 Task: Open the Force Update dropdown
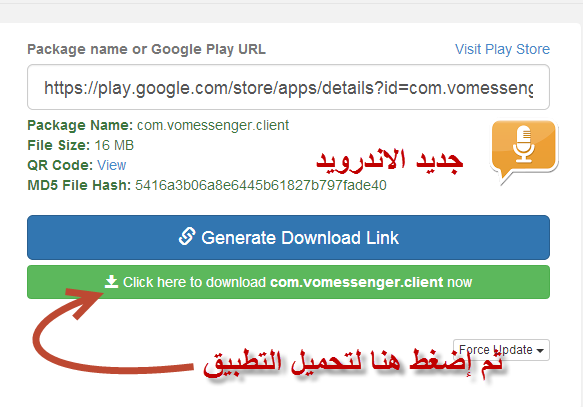[501, 350]
